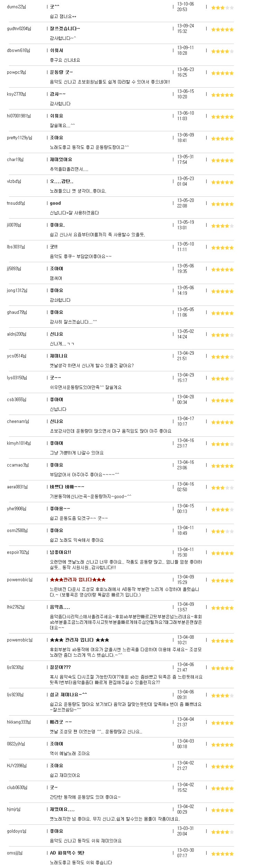Click username cheenam
Screen dimensions: 273x868
[x=18, y=422]
